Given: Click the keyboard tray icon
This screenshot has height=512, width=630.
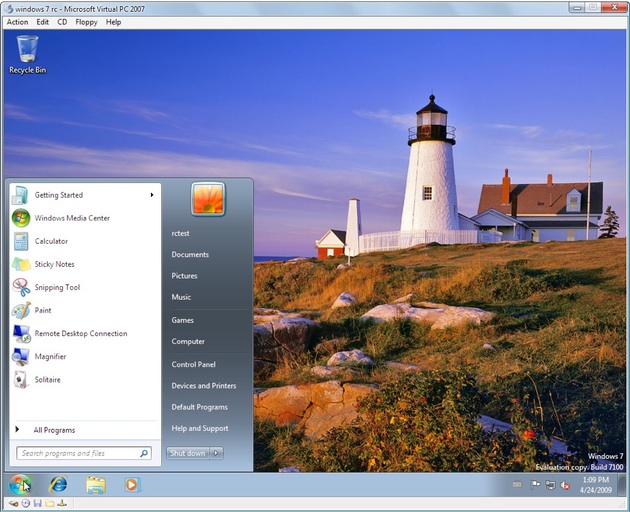Looking at the screenshot, I should 517,485.
